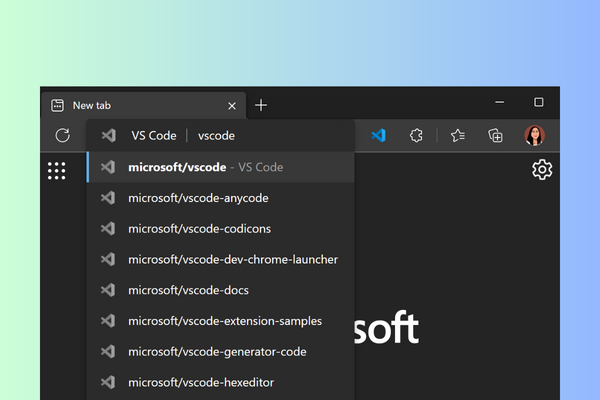Click the address bar text vscode
This screenshot has width=600, height=400.
click(x=216, y=136)
